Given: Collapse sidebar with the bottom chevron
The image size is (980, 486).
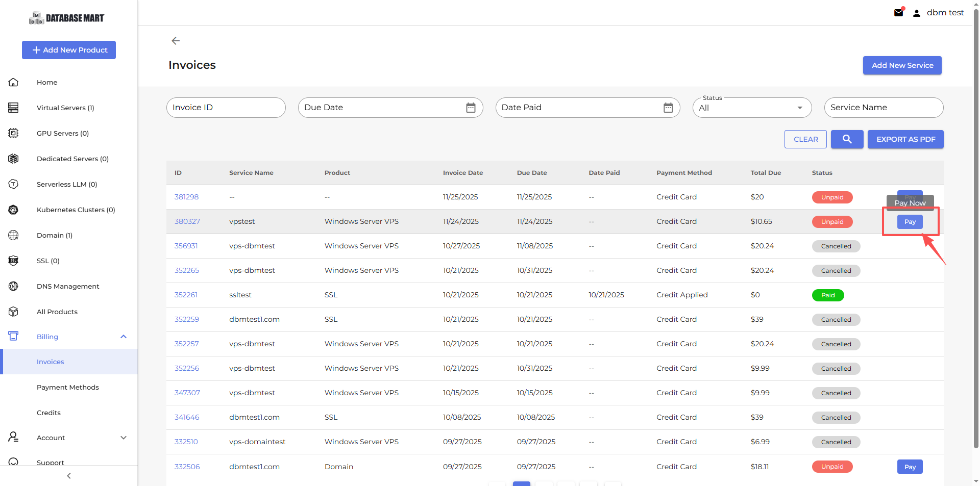Looking at the screenshot, I should (x=69, y=476).
